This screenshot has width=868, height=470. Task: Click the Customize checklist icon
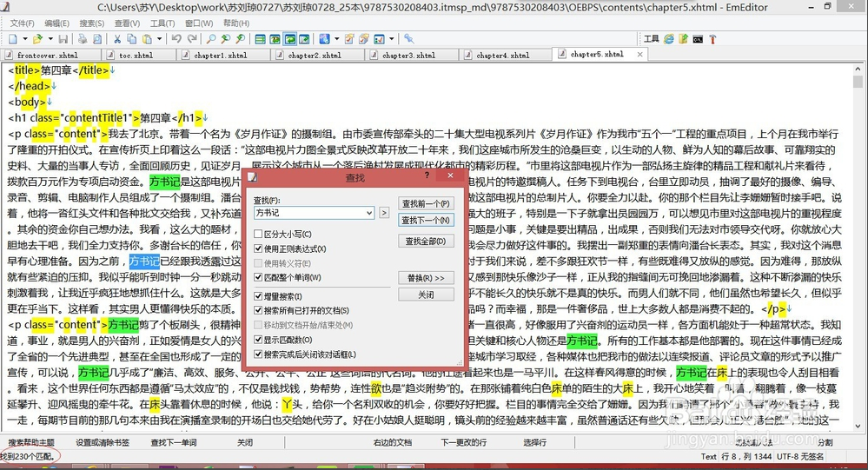379,39
